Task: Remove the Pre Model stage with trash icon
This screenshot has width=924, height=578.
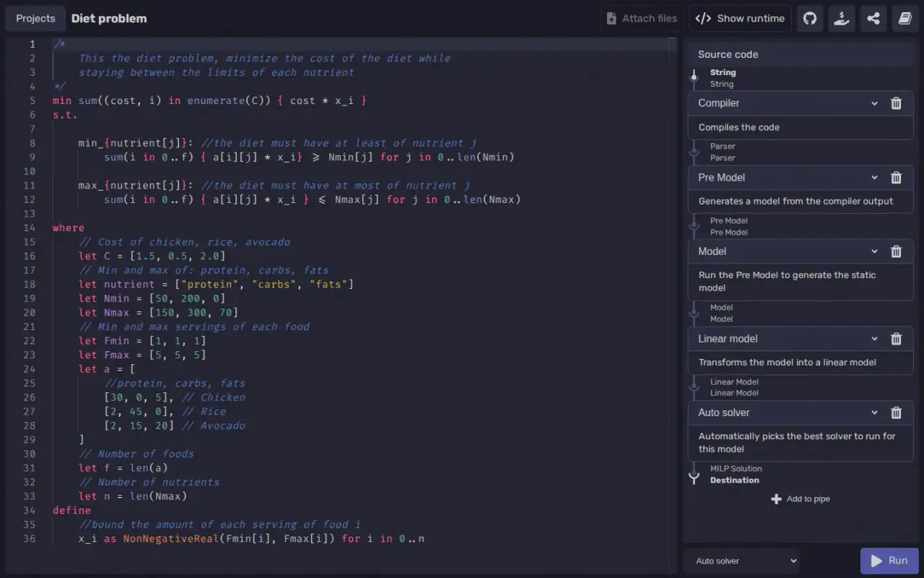Action: tap(897, 178)
